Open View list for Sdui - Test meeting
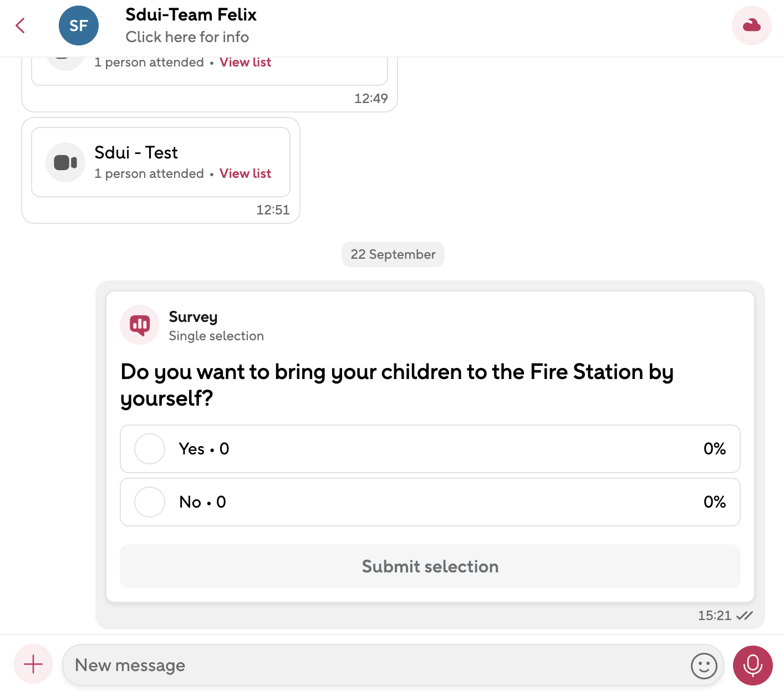This screenshot has height=696, width=784. (245, 173)
